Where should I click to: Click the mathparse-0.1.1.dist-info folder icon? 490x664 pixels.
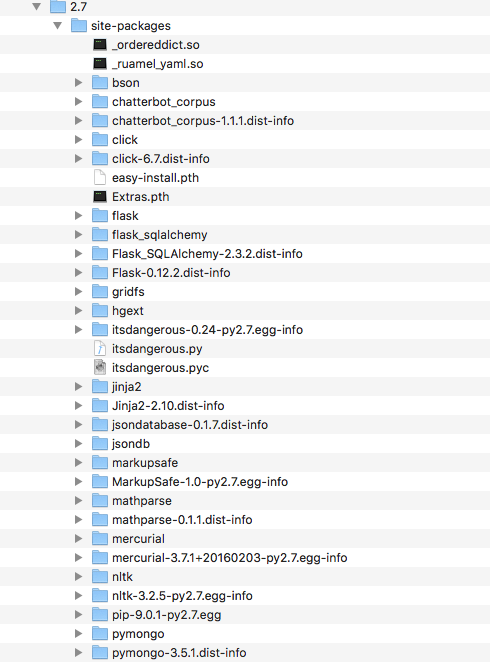[100, 519]
